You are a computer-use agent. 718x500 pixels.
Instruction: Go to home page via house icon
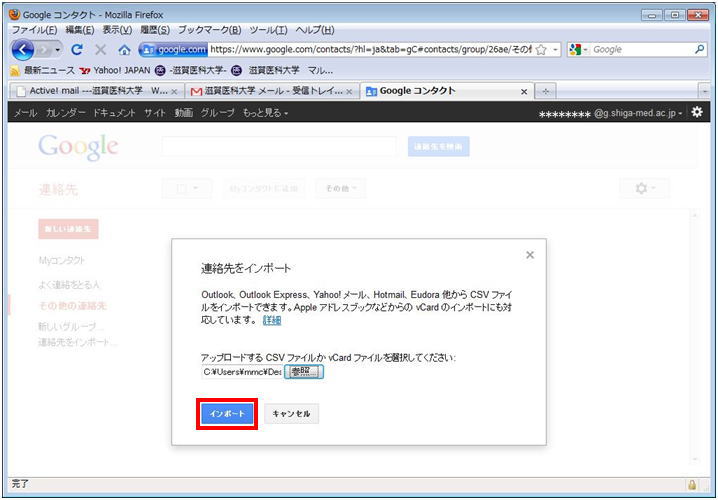[124, 50]
